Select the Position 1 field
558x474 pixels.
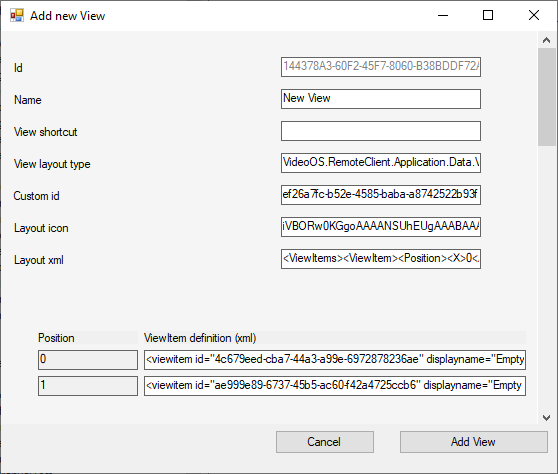pyautogui.click(x=88, y=386)
